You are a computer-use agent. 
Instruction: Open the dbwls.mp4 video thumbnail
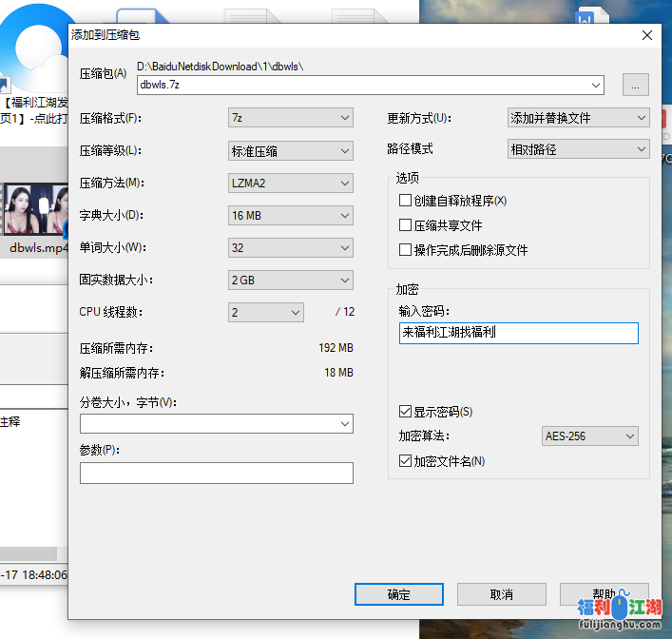(34, 210)
